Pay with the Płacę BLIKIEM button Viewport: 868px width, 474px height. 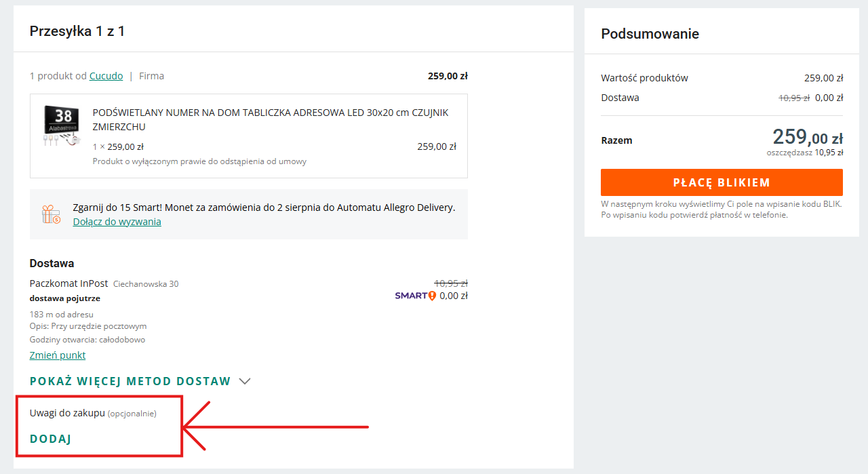coord(722,182)
